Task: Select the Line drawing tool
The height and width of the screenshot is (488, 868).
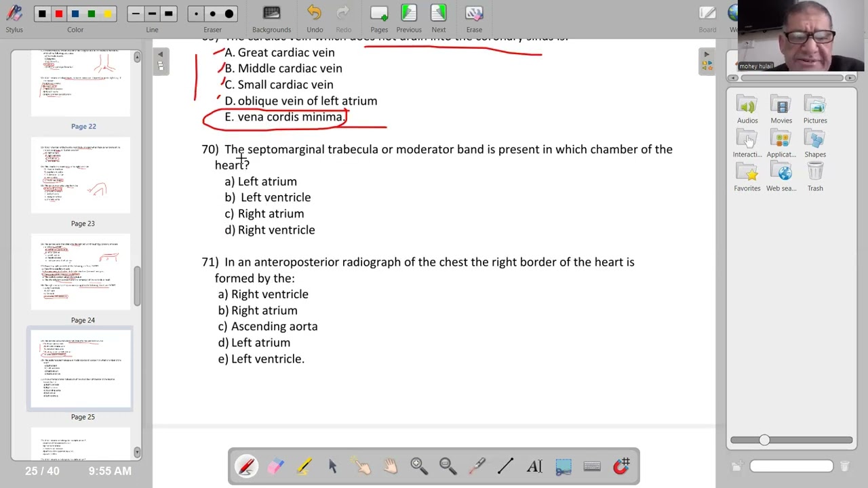Action: (x=505, y=466)
